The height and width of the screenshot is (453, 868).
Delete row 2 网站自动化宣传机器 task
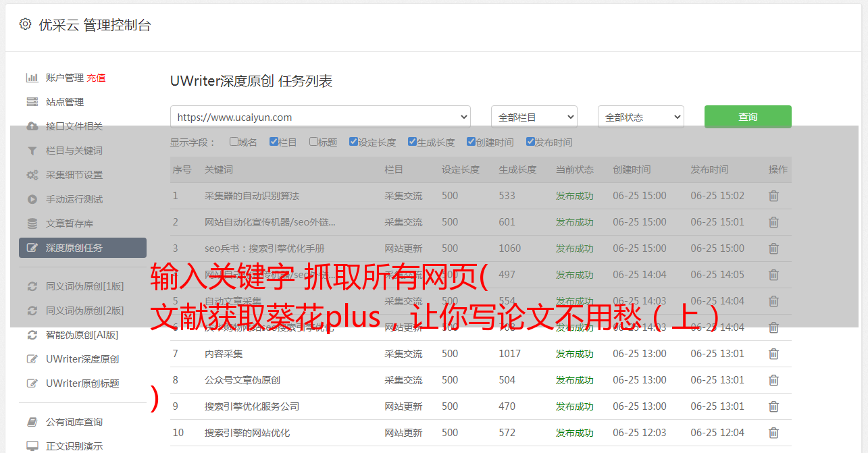click(x=773, y=222)
